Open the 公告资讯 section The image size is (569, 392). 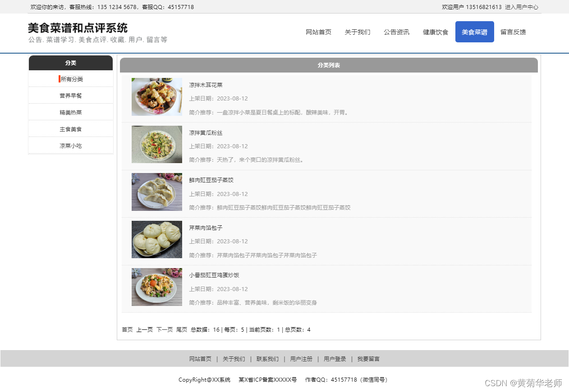click(396, 32)
